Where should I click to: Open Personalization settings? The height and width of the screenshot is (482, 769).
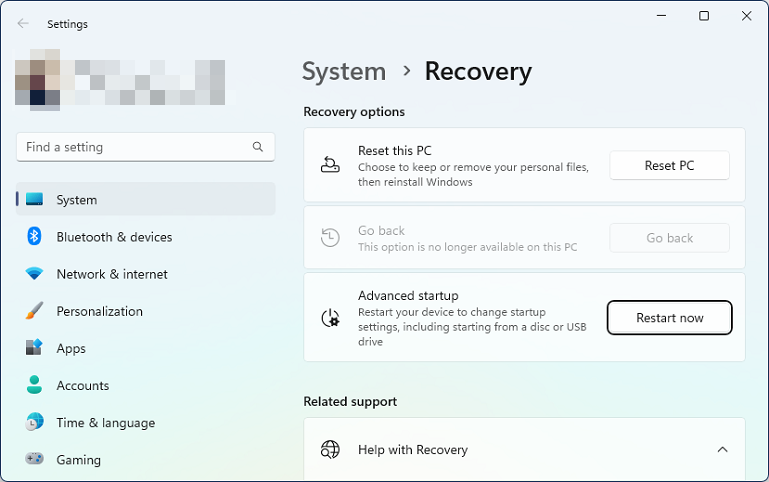(146, 311)
